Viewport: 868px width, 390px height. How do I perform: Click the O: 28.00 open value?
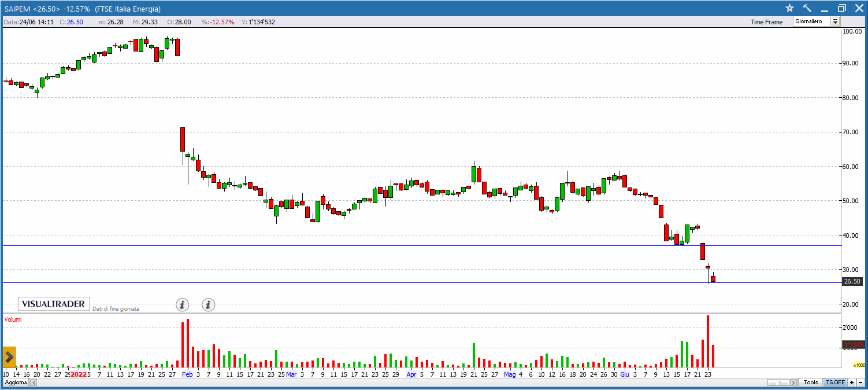tap(179, 22)
